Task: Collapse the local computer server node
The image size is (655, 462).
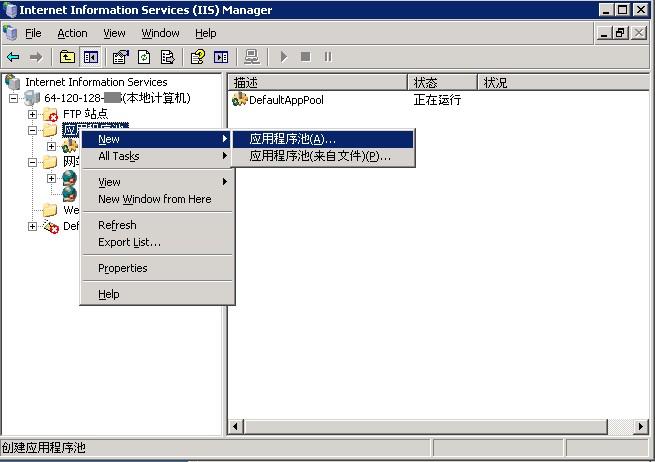Action: click(x=14, y=98)
